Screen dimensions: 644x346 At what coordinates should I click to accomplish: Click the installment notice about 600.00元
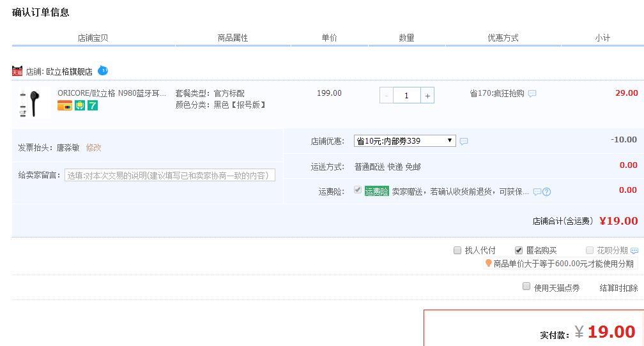(x=563, y=264)
